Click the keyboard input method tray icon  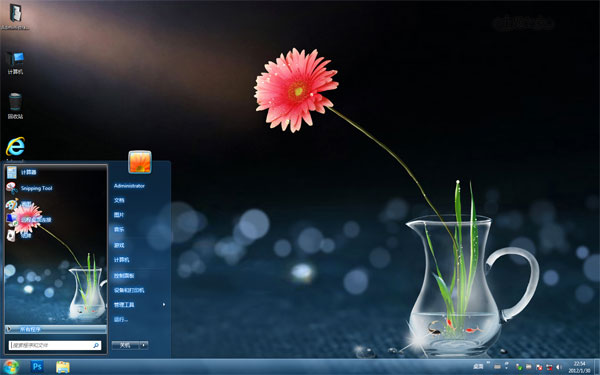coord(497,367)
